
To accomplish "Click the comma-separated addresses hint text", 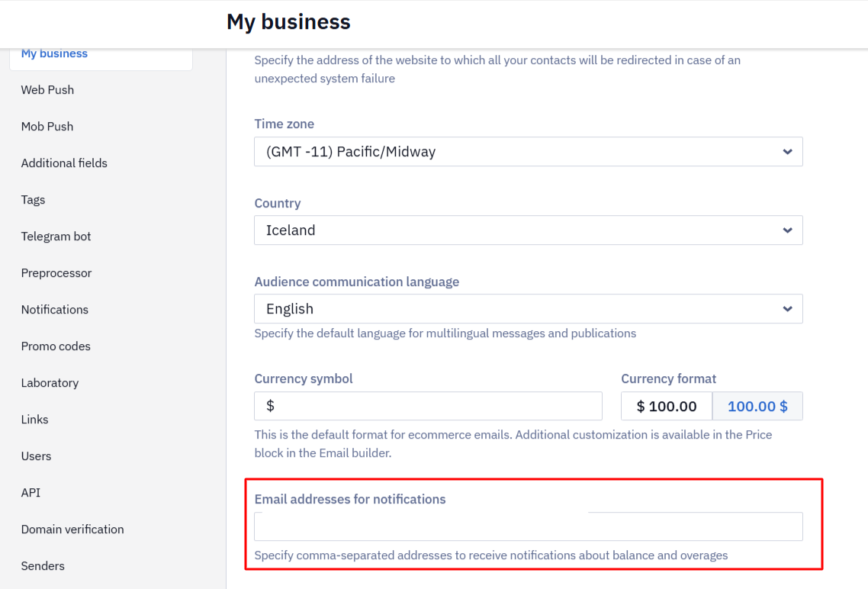I will pyautogui.click(x=491, y=555).
